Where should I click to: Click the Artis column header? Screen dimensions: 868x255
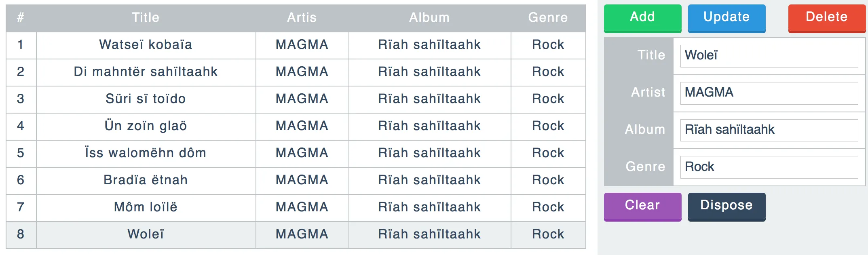(302, 18)
